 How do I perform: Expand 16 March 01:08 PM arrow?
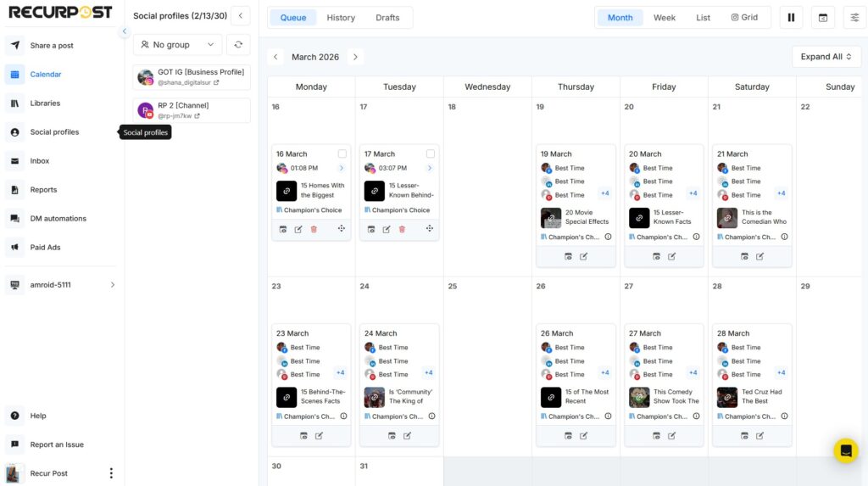(x=341, y=168)
